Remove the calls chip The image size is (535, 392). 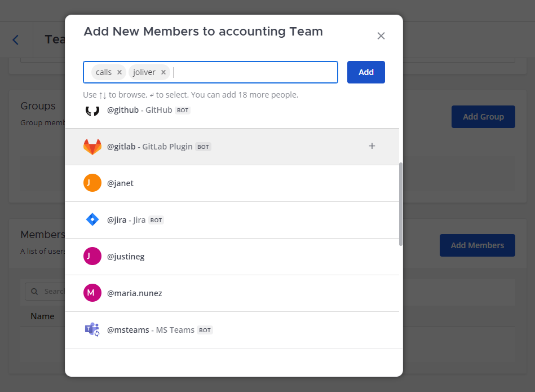119,72
